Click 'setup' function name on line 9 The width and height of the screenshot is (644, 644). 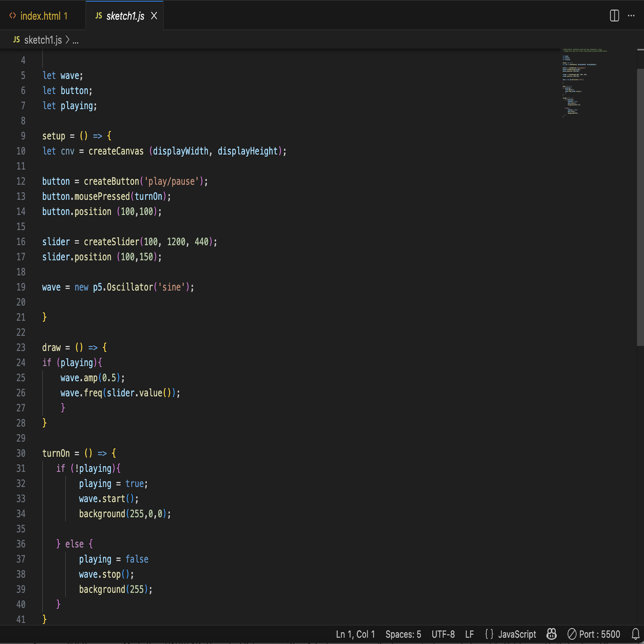54,136
